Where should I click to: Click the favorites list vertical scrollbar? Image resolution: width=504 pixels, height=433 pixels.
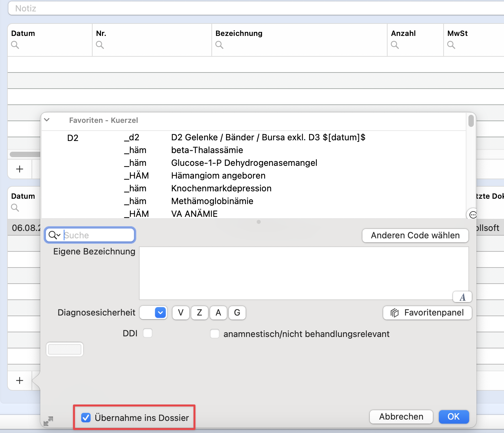(471, 121)
